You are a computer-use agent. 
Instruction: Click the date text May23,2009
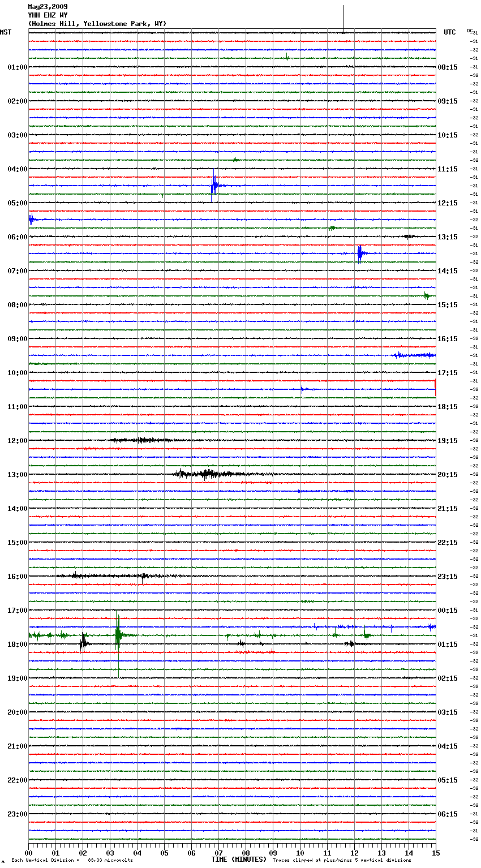pos(48,7)
